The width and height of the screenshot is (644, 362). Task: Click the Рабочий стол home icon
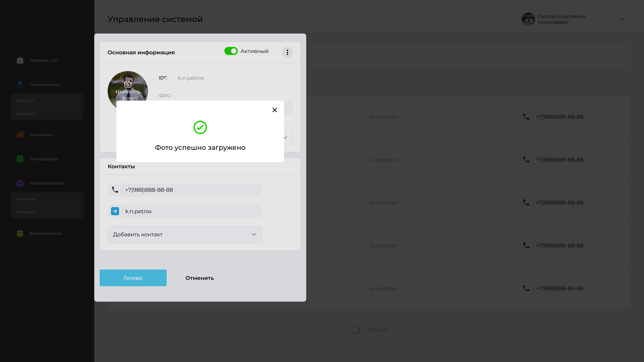[20, 60]
